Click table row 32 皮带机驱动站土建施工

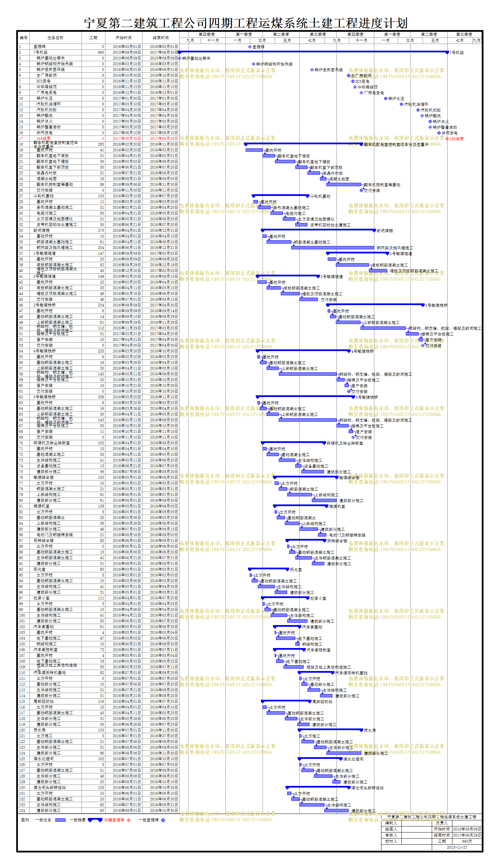click(98, 225)
